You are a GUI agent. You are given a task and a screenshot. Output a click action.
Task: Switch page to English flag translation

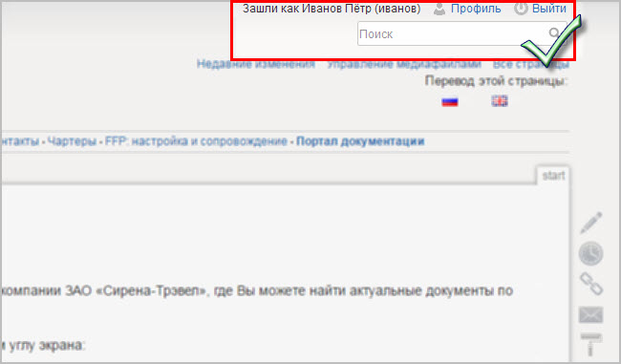500,101
